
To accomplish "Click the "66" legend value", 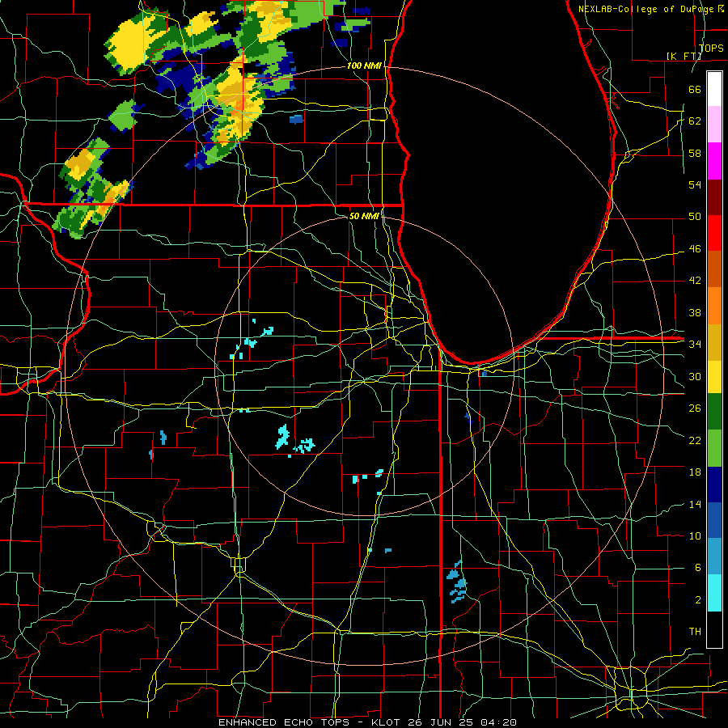I will [695, 89].
